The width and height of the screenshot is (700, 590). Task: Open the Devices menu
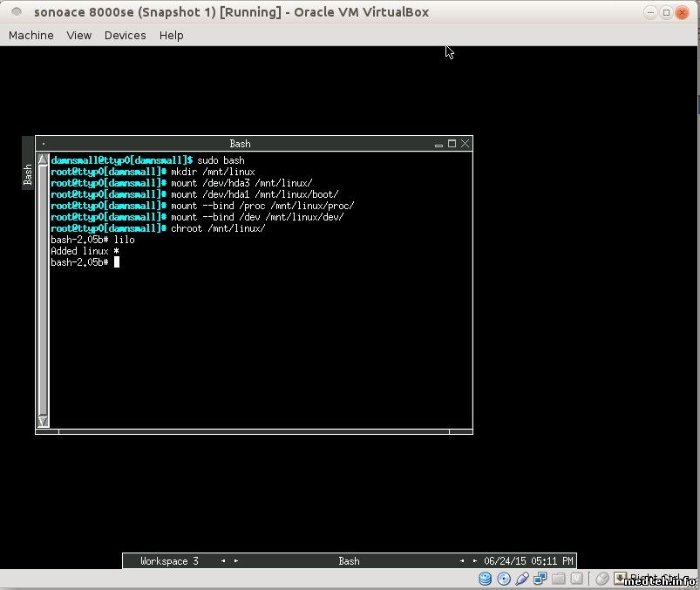(x=125, y=36)
